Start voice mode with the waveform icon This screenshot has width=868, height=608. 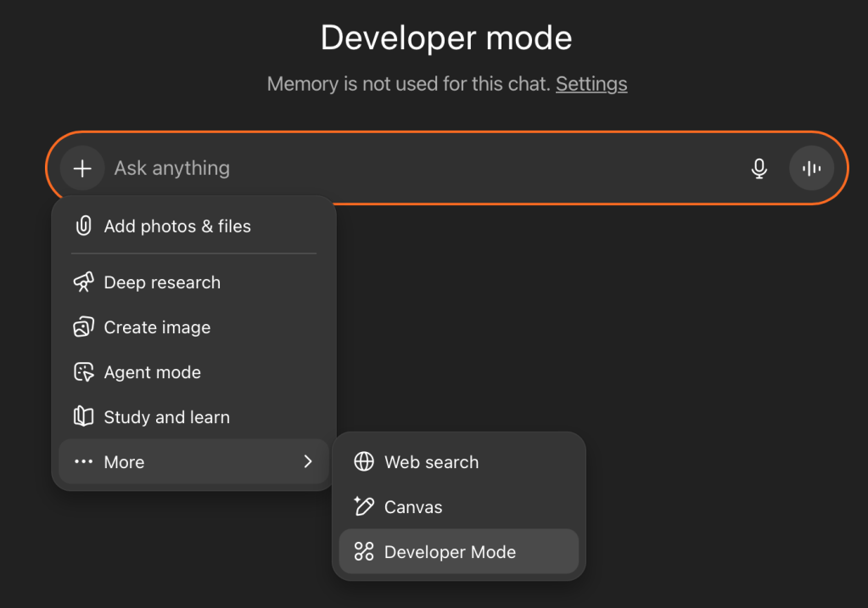[x=812, y=168]
